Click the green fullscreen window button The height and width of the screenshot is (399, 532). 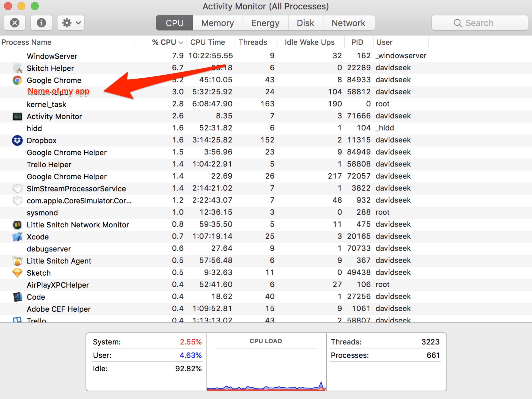[x=35, y=6]
